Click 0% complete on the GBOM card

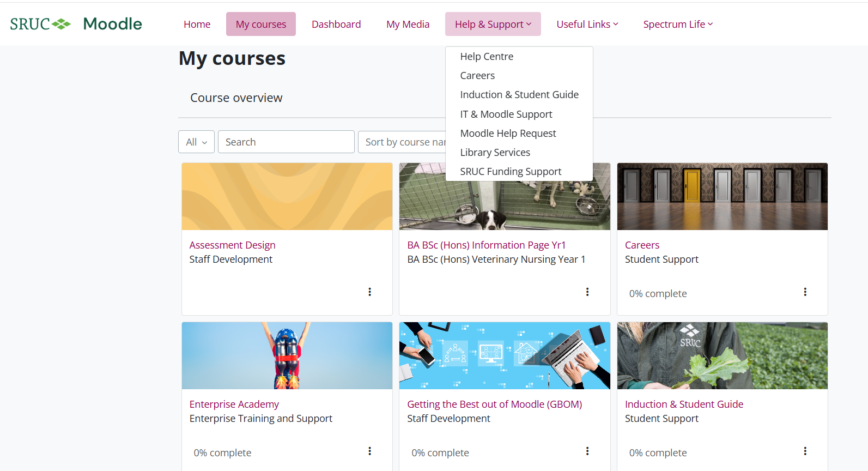(440, 453)
